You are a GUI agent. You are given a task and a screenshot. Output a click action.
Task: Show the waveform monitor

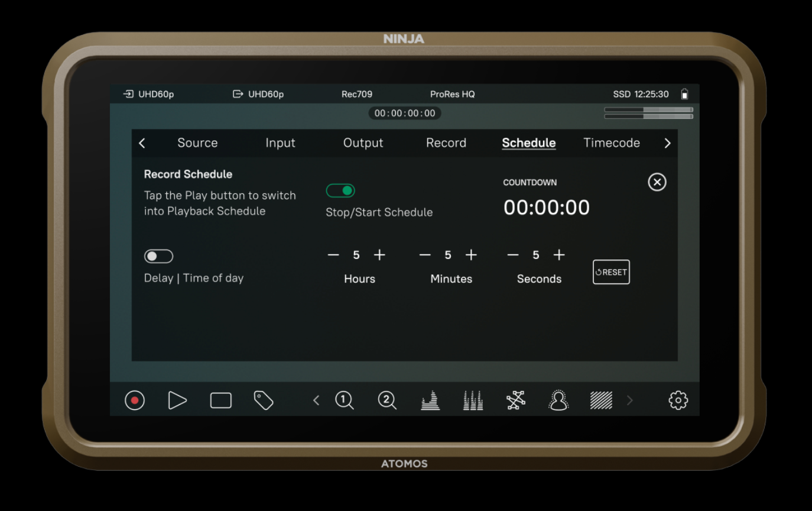click(x=430, y=400)
